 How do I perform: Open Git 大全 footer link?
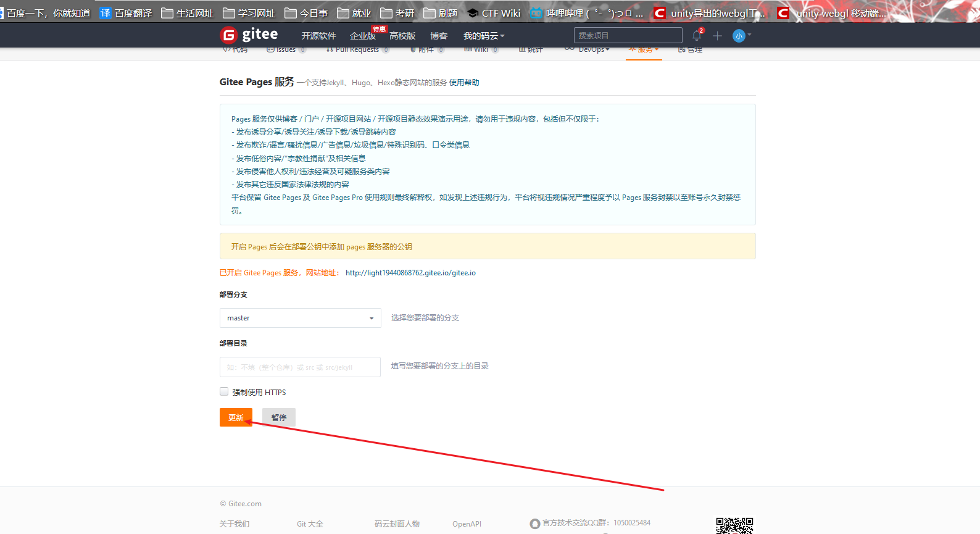[x=310, y=524]
